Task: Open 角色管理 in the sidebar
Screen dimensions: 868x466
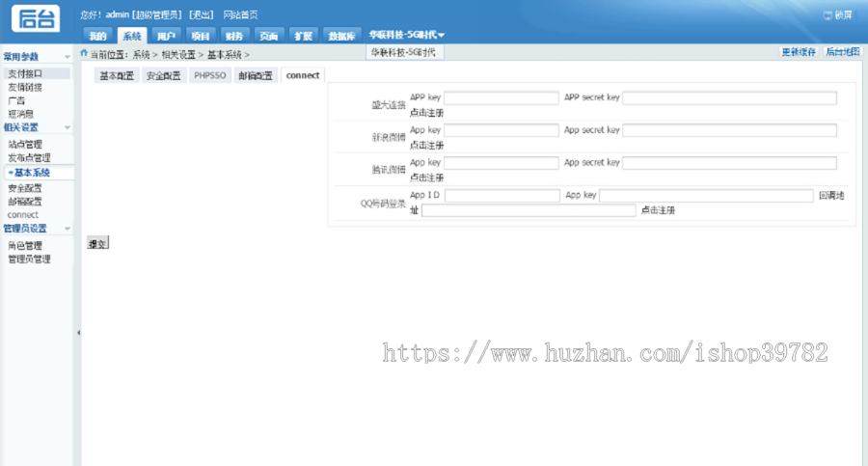Action: [25, 245]
